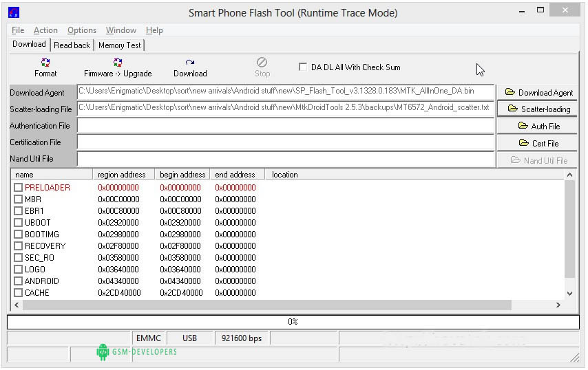
Task: Open the Options menu
Action: point(82,30)
